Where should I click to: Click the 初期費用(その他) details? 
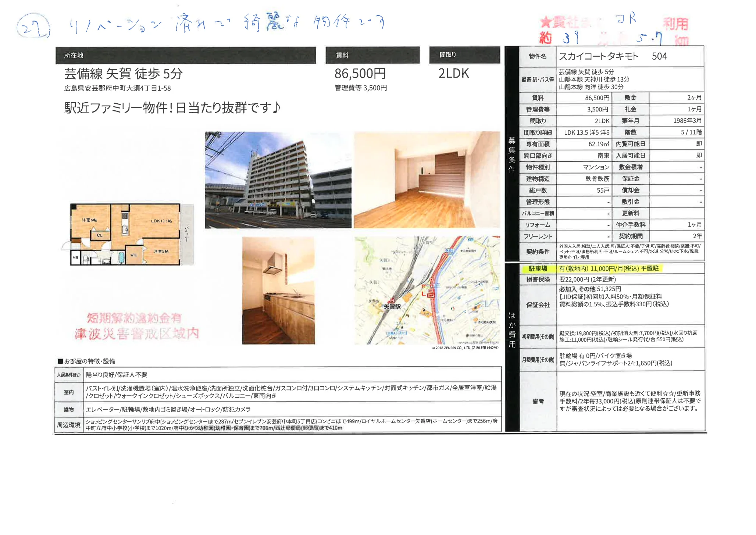(x=628, y=336)
